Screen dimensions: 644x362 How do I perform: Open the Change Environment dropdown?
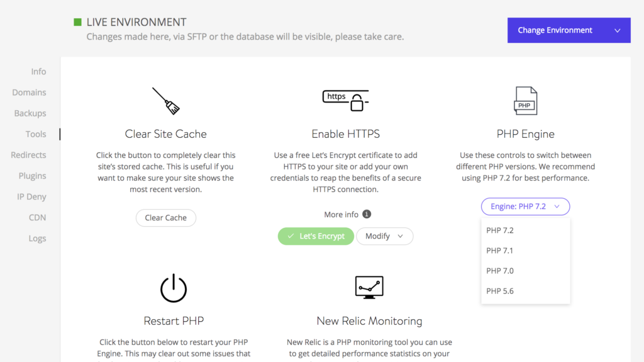coord(569,30)
